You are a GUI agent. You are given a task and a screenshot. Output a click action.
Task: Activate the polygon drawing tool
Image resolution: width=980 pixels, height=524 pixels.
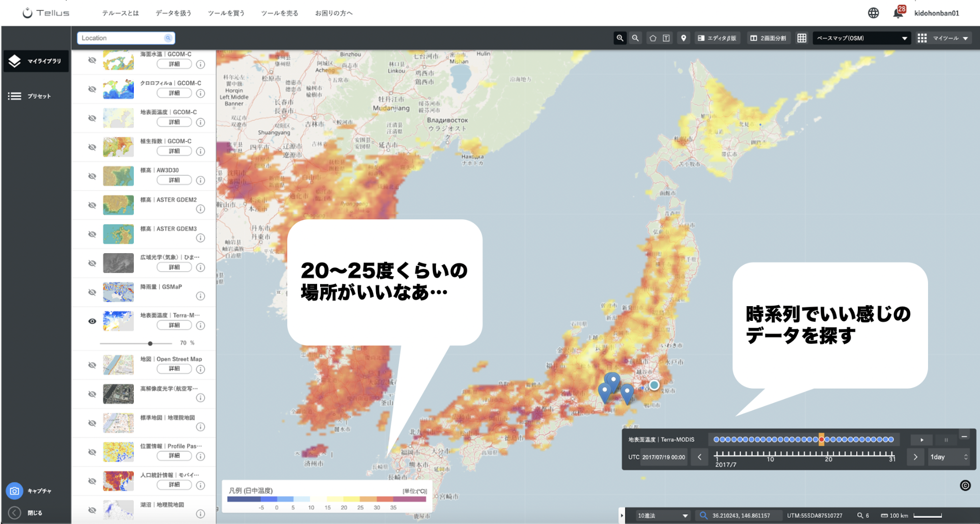point(653,38)
